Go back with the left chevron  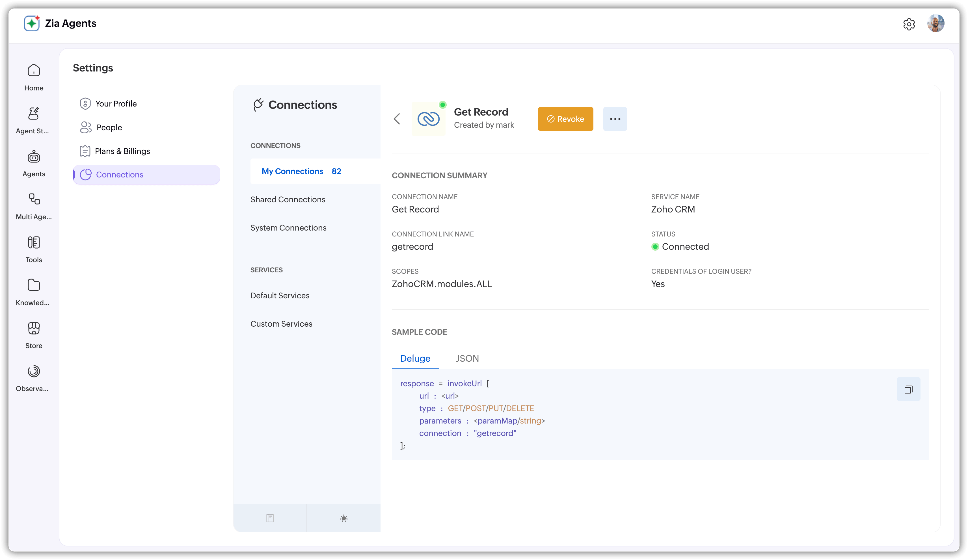[397, 119]
